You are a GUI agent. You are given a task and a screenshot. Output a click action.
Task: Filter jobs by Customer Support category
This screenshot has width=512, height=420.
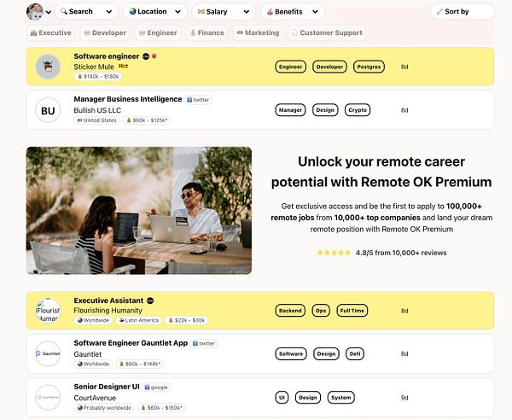click(x=327, y=33)
